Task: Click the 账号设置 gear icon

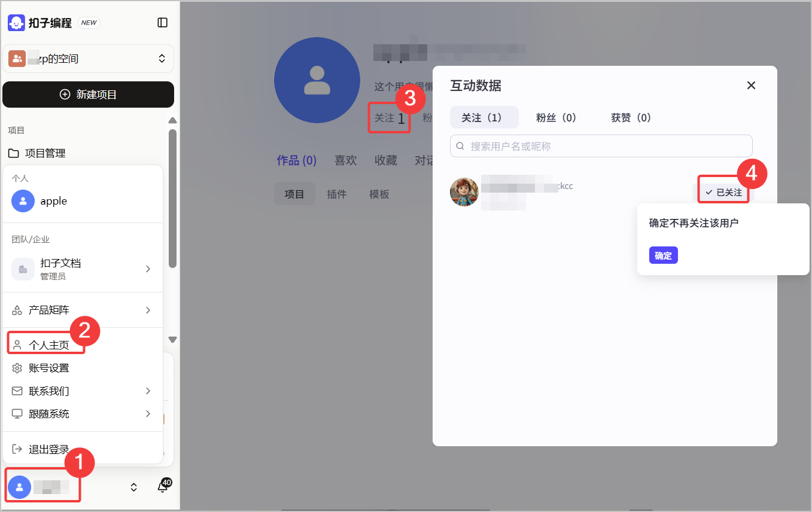Action: (17, 368)
